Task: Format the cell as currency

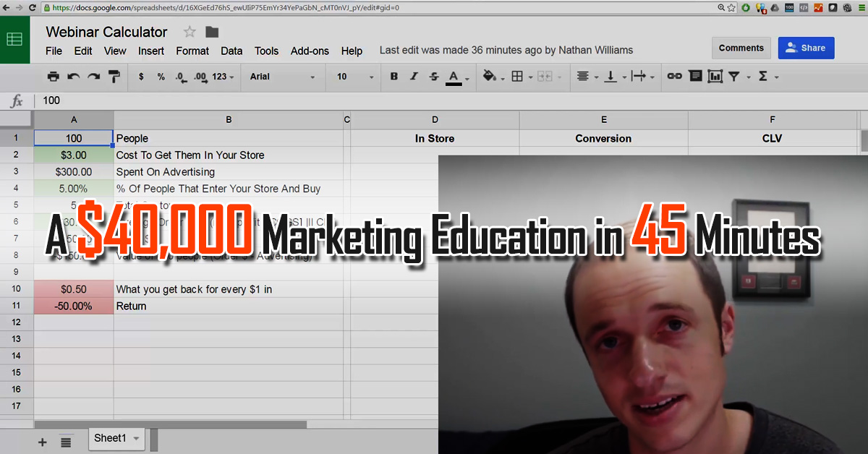Action: coord(141,77)
